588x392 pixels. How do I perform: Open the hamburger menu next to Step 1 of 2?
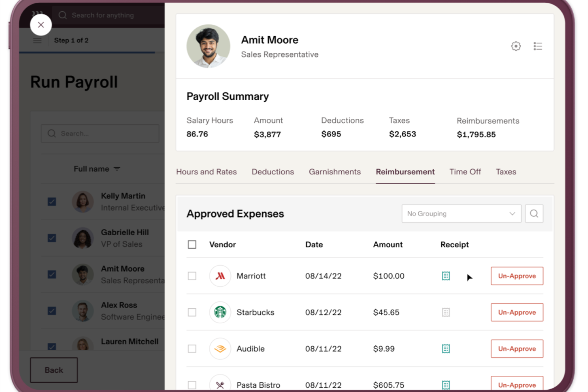[37, 40]
